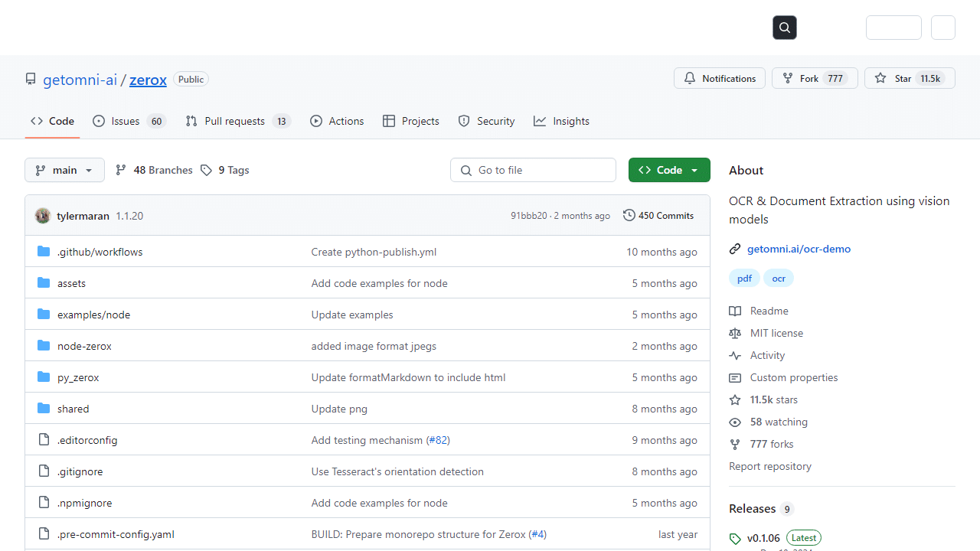Open the Insights tab
Image resolution: width=980 pixels, height=551 pixels.
(x=561, y=121)
